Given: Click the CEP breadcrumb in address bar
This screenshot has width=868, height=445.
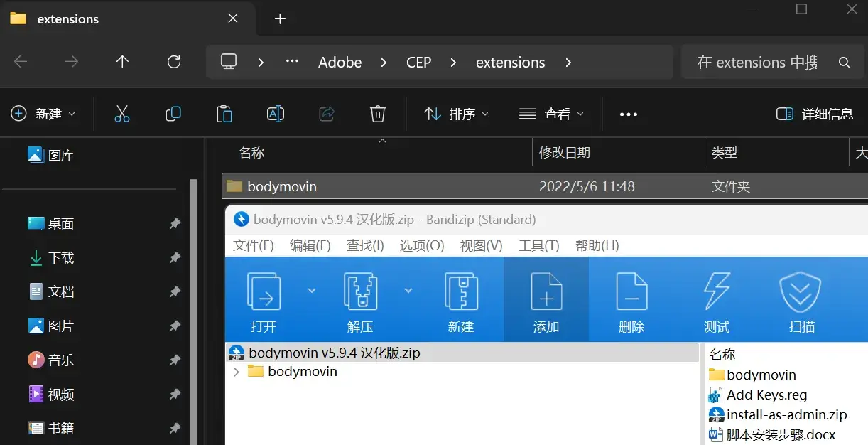Looking at the screenshot, I should [419, 63].
